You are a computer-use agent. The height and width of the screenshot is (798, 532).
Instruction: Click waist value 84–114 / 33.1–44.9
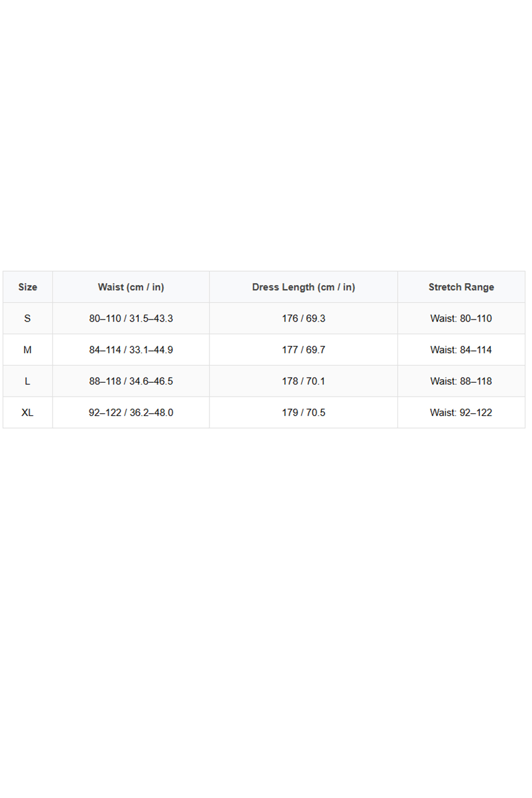pyautogui.click(x=131, y=350)
